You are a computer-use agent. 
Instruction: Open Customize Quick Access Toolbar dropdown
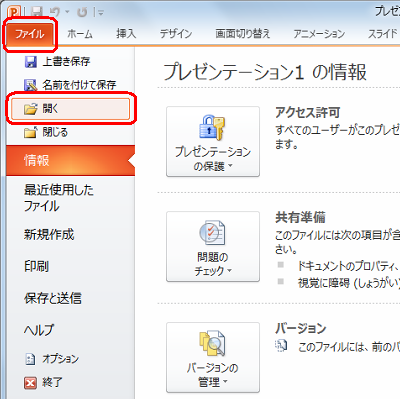pyautogui.click(x=100, y=13)
